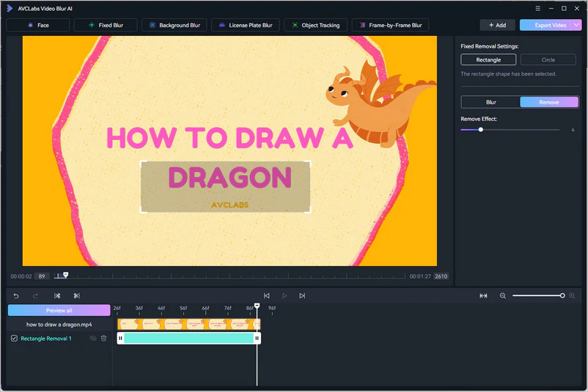Image resolution: width=588 pixels, height=392 pixels.
Task: Choose Object Tracking mode
Action: pos(315,25)
